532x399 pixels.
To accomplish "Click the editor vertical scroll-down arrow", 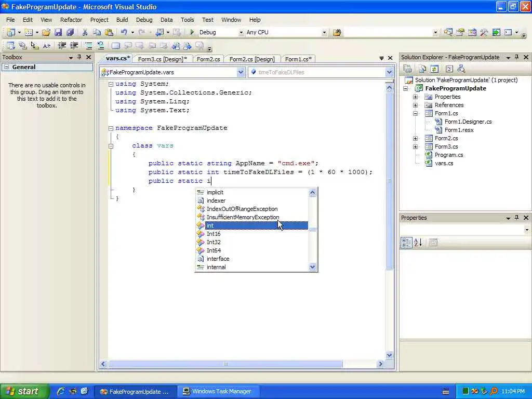I will (x=389, y=355).
